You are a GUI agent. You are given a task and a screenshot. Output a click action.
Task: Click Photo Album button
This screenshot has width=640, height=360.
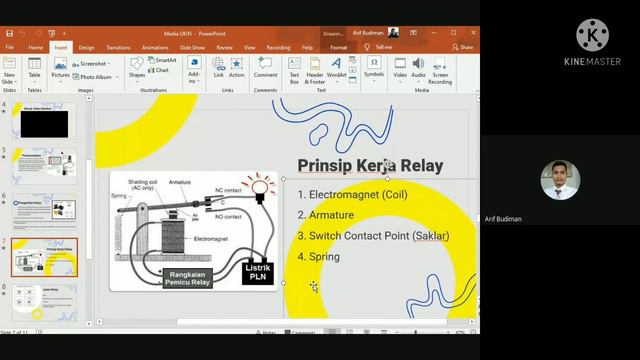92,77
